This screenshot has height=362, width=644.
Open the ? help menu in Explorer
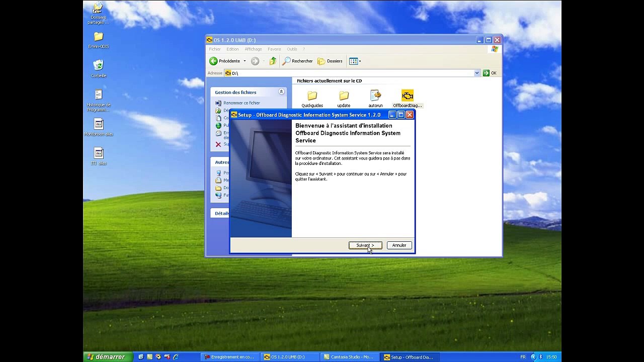[x=304, y=49]
